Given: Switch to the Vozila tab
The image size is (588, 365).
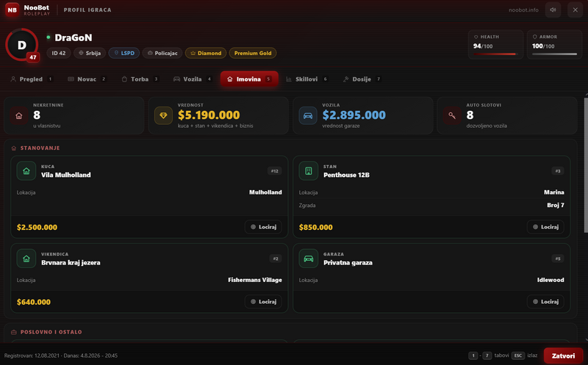Looking at the screenshot, I should [193, 79].
